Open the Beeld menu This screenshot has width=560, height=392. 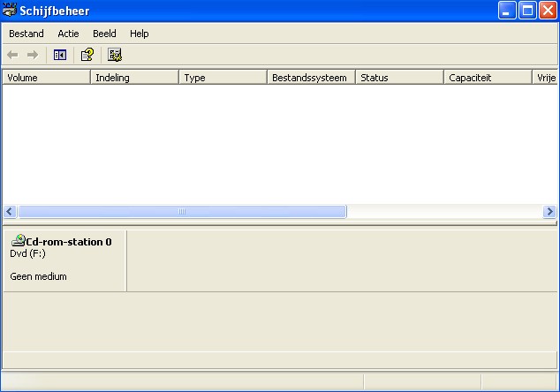(104, 34)
